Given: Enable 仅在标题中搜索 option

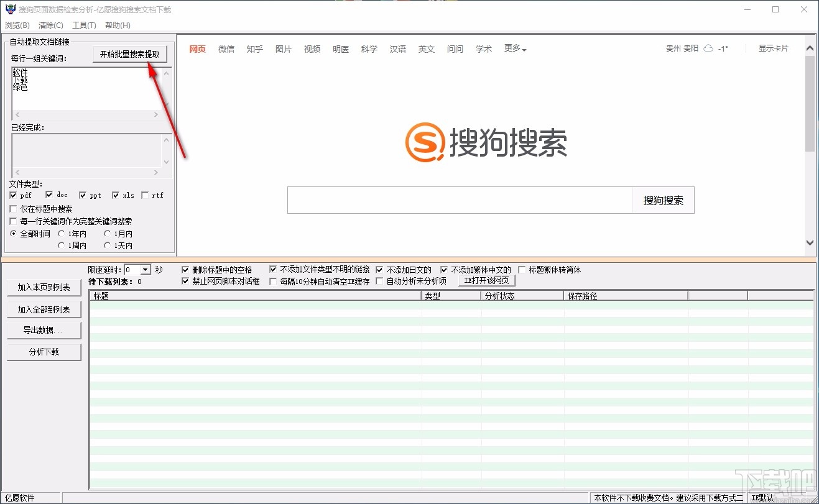Looking at the screenshot, I should tap(12, 208).
